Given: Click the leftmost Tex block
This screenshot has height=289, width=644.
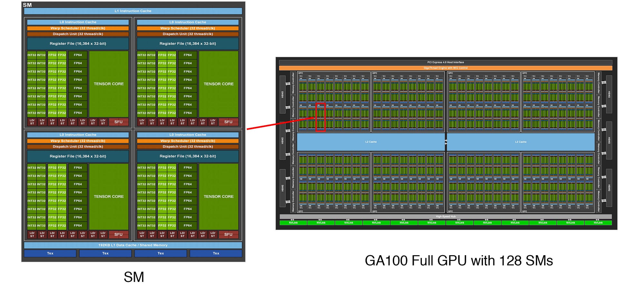Looking at the screenshot, I should 50,253.
